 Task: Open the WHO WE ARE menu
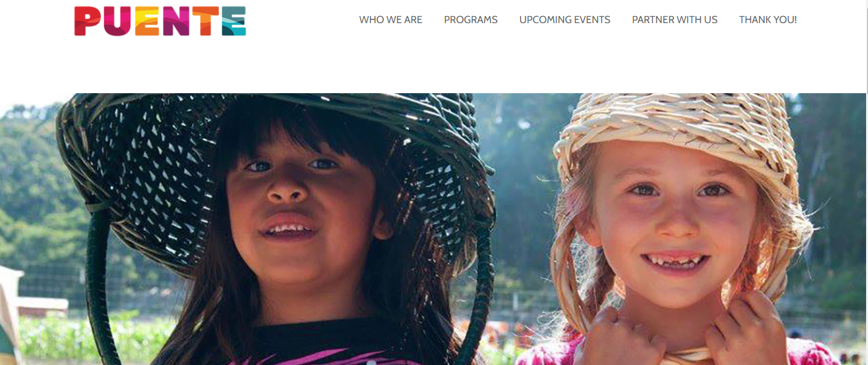coord(390,20)
